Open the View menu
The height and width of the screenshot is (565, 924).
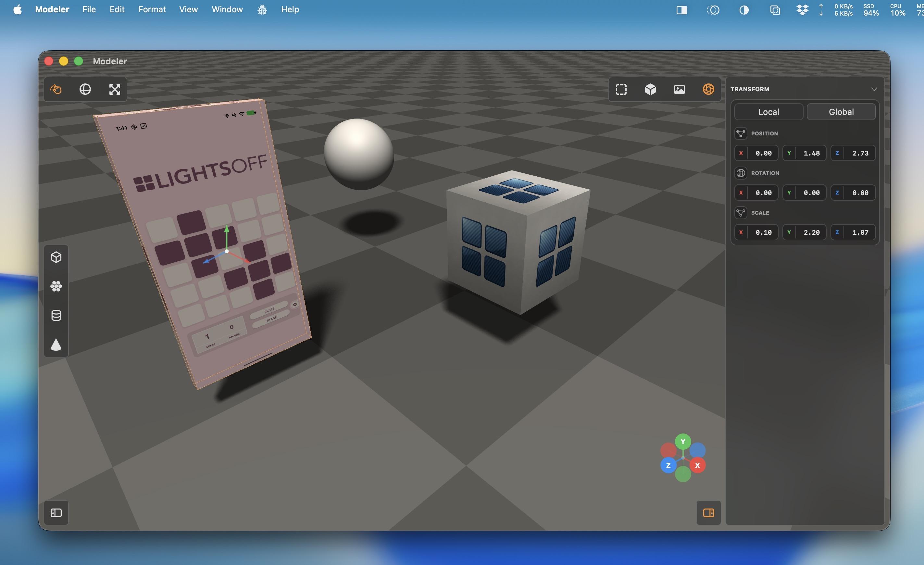click(188, 9)
